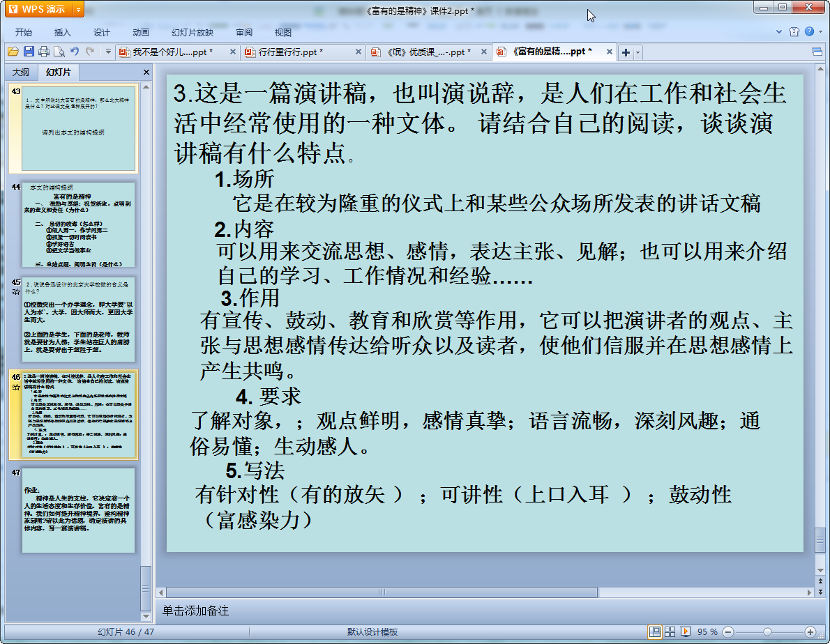The height and width of the screenshot is (644, 830).
Task: Open a file with the folder icon
Action: 13,52
